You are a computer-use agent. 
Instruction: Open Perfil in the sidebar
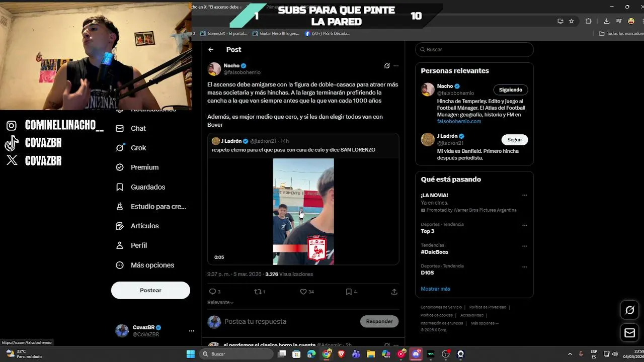click(131, 245)
